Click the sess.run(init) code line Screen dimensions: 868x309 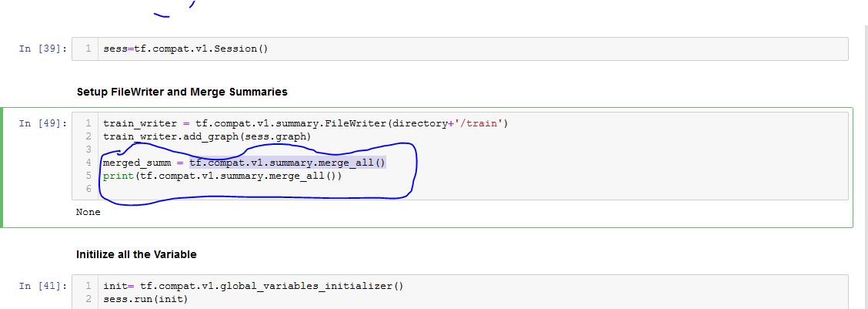(x=145, y=300)
